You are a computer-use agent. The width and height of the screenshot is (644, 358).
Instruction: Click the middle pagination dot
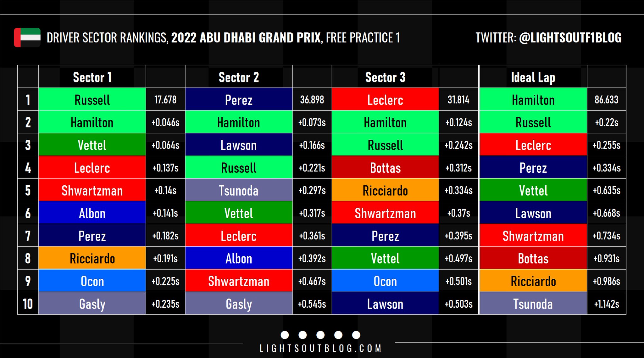(x=320, y=335)
